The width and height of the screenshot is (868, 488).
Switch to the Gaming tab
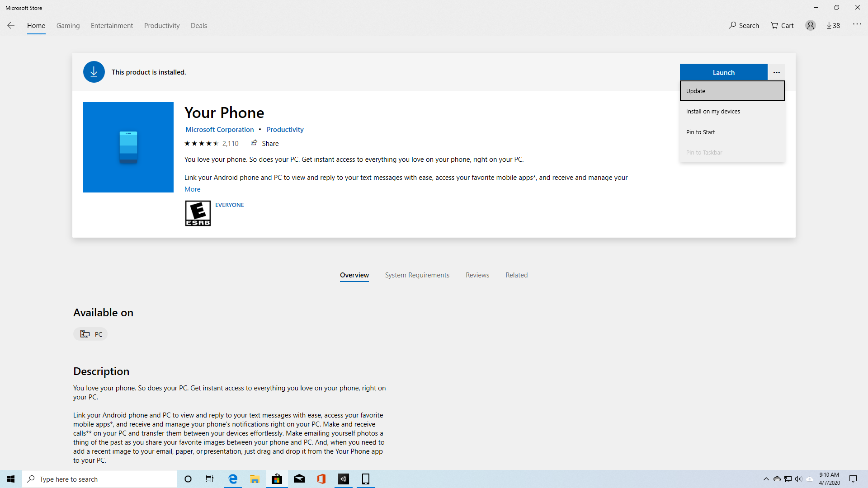click(68, 26)
